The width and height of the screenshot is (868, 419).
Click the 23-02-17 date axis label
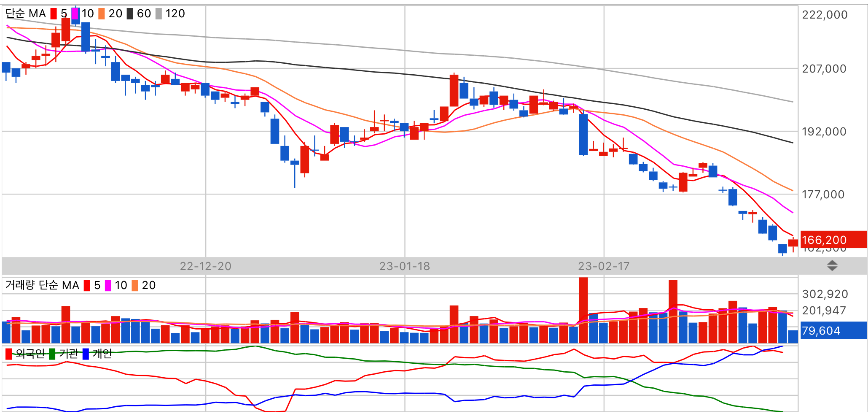[604, 266]
